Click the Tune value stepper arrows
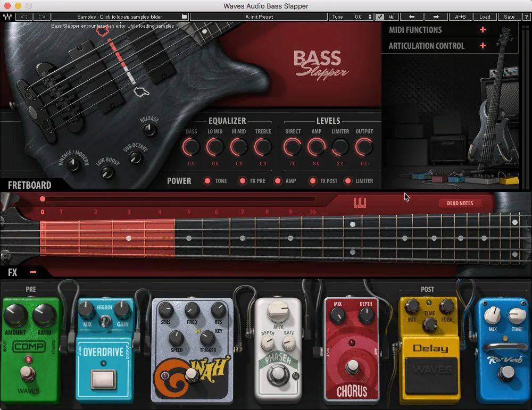The image size is (532, 410). coord(370,16)
